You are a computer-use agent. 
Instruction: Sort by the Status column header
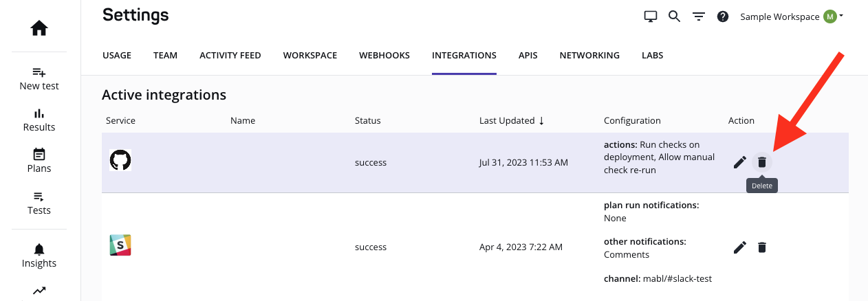368,120
